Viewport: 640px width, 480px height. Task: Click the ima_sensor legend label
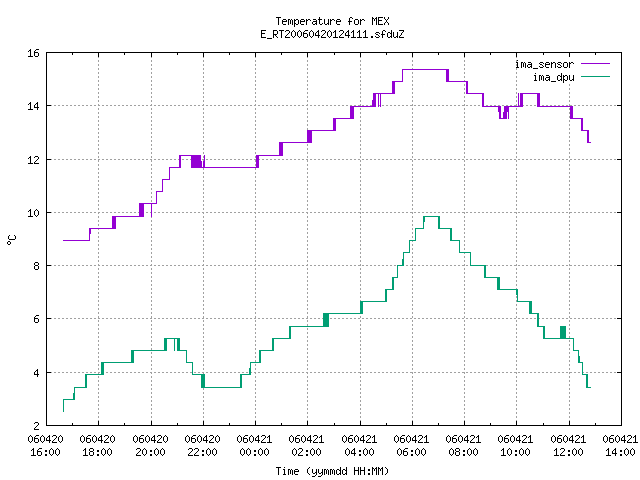pos(544,64)
